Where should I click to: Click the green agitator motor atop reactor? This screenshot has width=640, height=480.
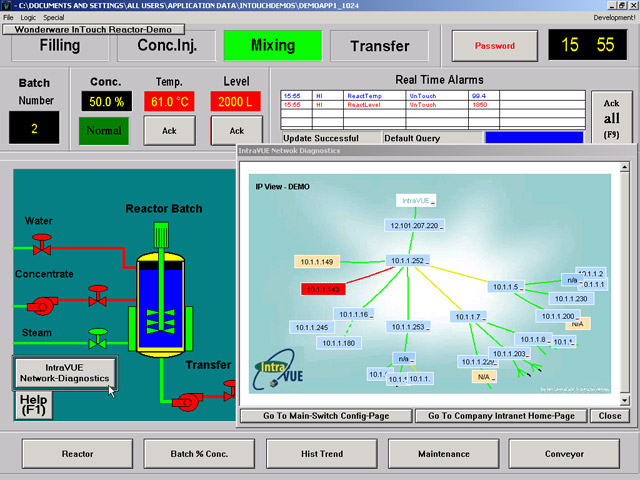[x=161, y=235]
